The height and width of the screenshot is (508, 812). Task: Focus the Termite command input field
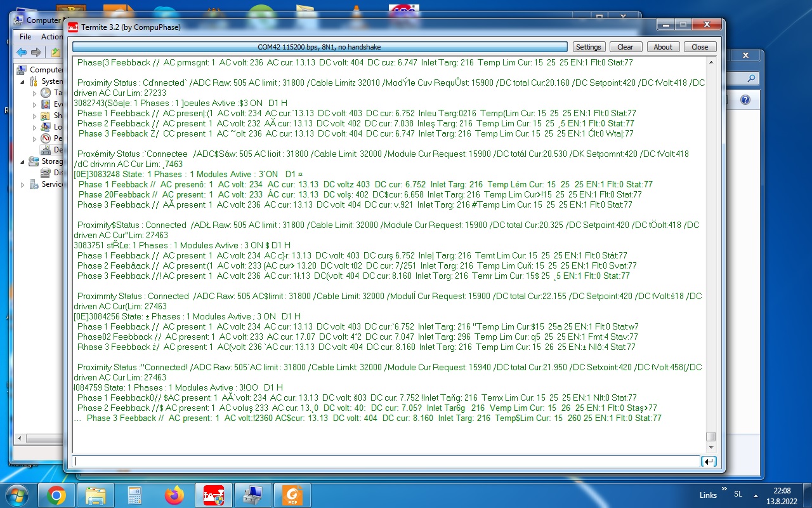[x=386, y=462]
